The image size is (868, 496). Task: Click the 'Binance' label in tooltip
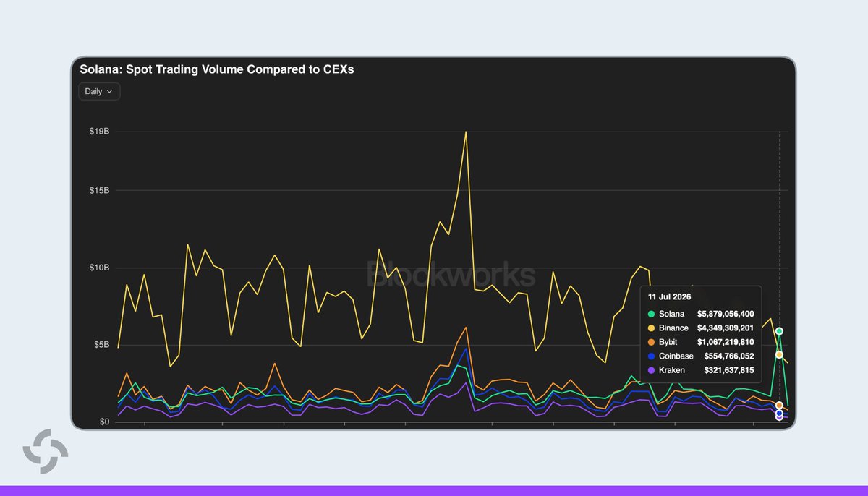coord(673,328)
